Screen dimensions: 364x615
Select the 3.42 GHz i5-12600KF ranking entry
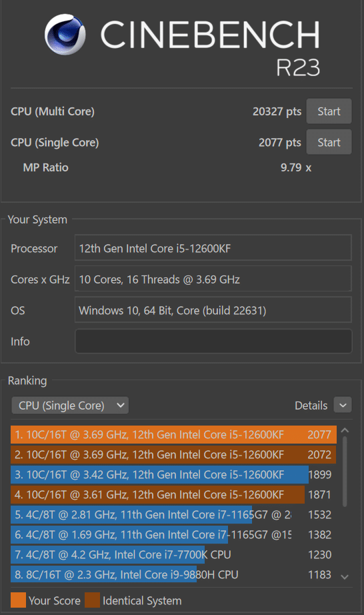pyautogui.click(x=173, y=474)
